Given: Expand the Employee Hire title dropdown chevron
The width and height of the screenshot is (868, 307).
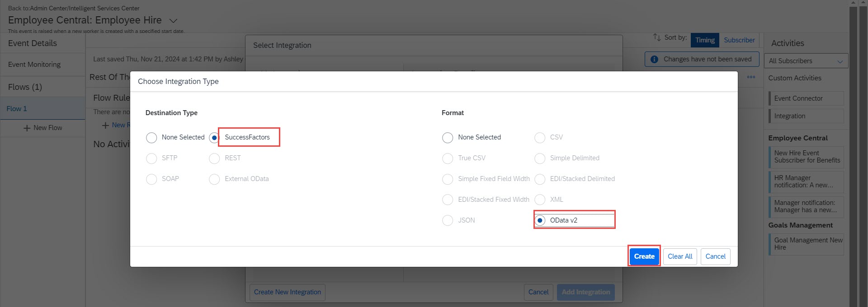Looking at the screenshot, I should (173, 21).
